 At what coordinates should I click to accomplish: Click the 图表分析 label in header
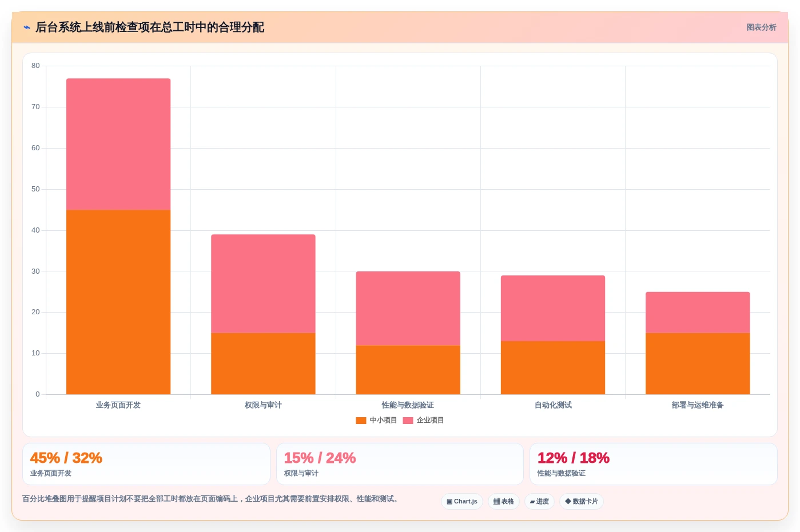(x=761, y=27)
